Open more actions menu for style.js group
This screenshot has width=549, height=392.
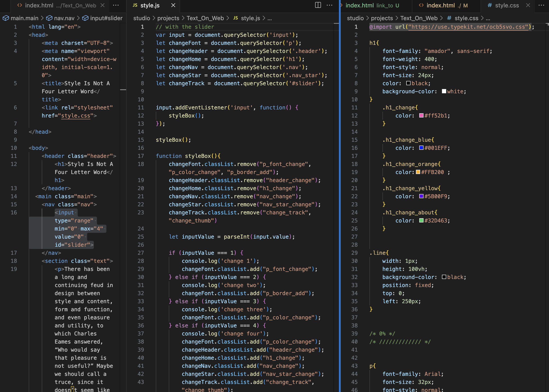329,5
